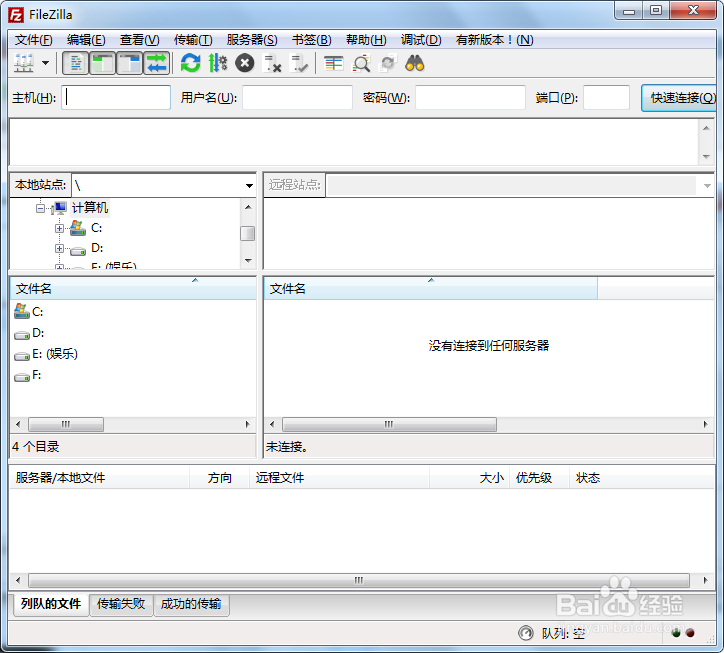Viewport: 724px width, 653px height.
Task: Disconnect from the current server
Action: click(272, 63)
